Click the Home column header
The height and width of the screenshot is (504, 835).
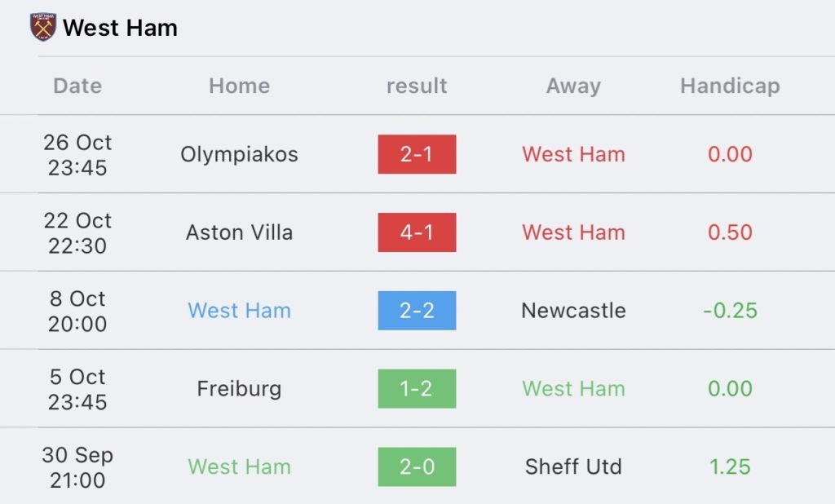click(239, 86)
